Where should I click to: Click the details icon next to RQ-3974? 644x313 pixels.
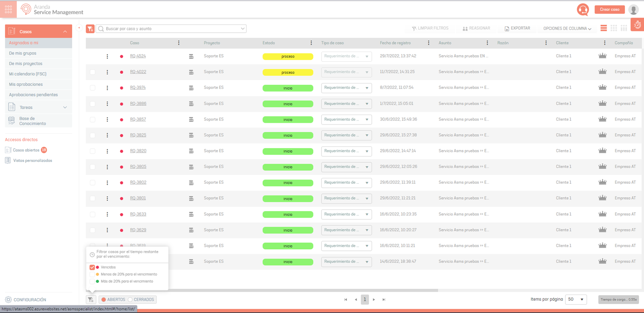click(x=191, y=88)
